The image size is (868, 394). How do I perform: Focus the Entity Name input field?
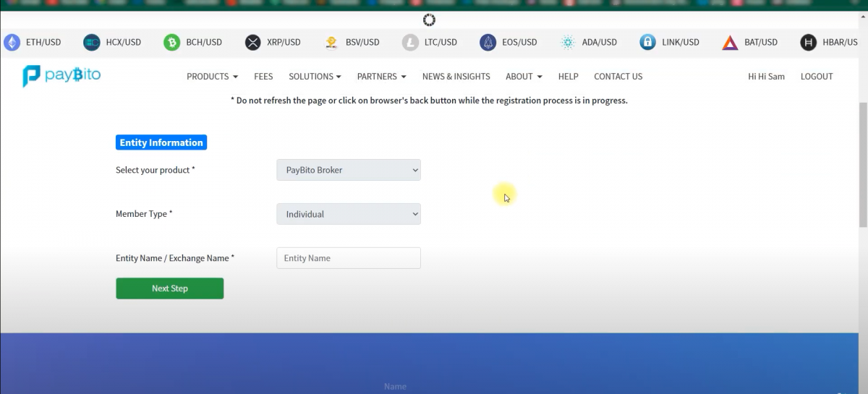[349, 258]
